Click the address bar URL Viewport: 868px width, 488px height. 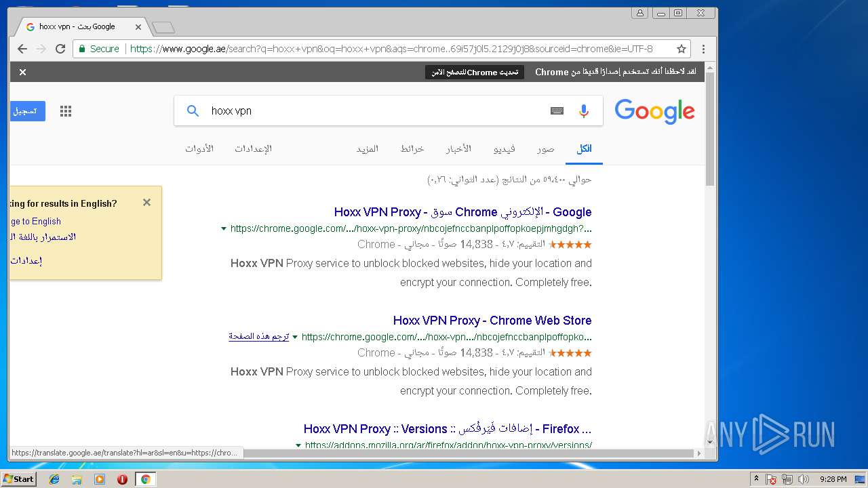tap(391, 49)
